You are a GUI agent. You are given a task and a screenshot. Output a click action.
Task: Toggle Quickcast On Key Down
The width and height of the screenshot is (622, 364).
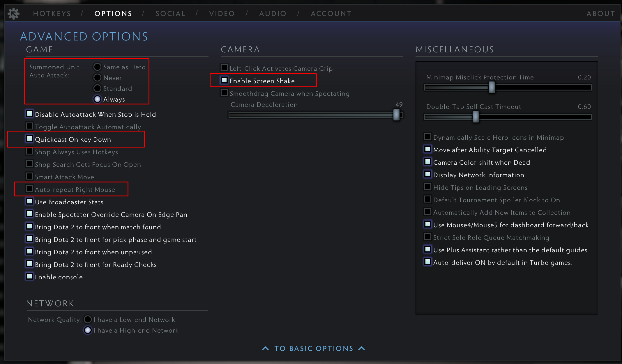(x=29, y=139)
